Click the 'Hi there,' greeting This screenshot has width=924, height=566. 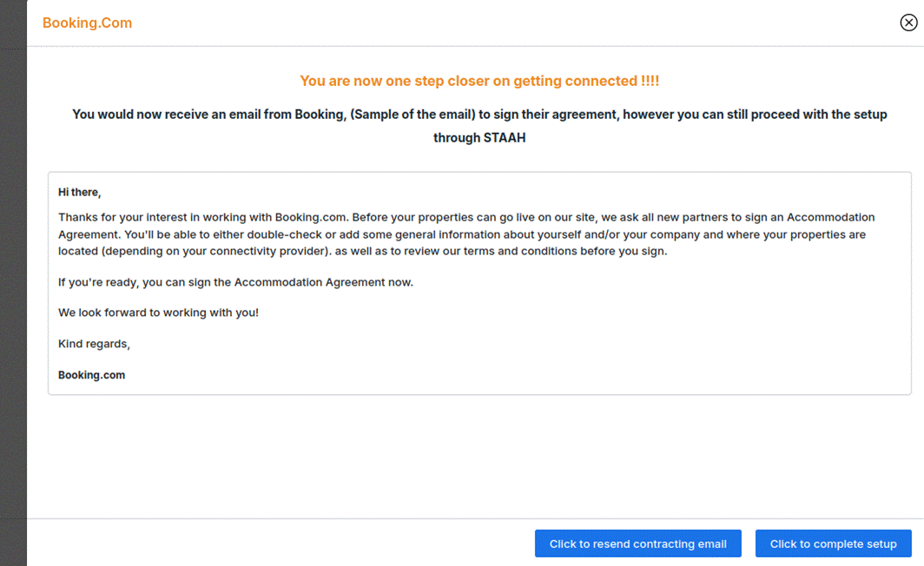[79, 192]
